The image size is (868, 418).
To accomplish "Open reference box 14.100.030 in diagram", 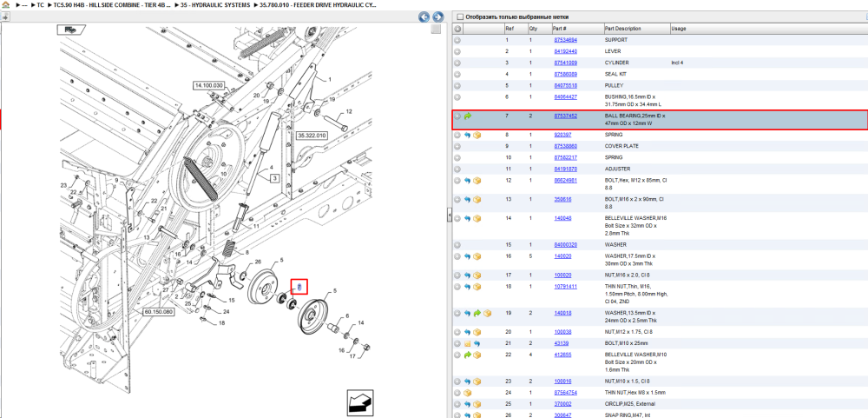I will tap(208, 85).
